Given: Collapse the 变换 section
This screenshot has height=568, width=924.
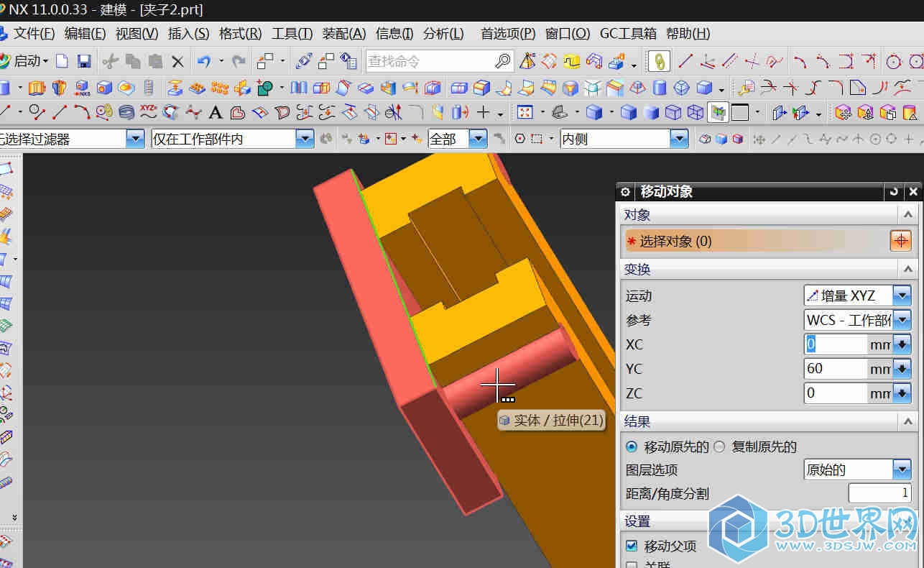Looking at the screenshot, I should coord(907,269).
